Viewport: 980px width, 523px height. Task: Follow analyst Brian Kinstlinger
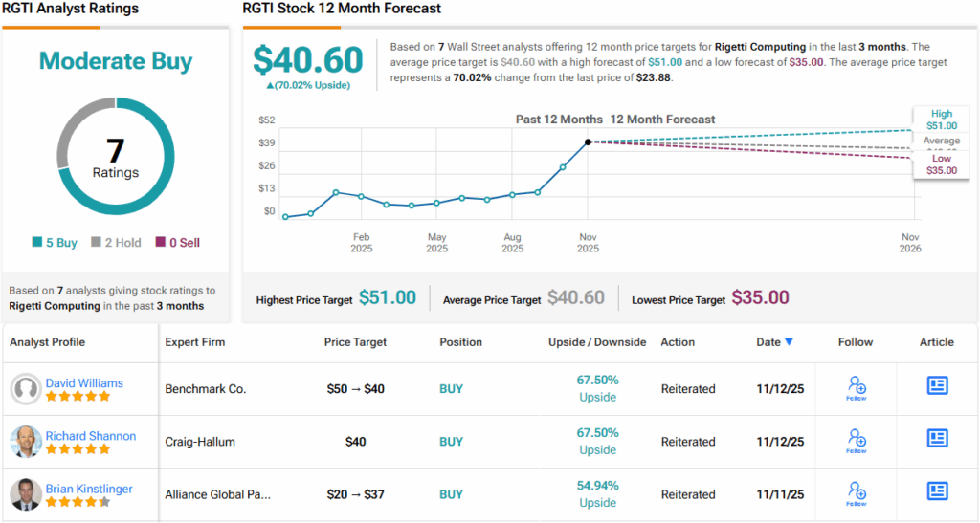(x=856, y=493)
